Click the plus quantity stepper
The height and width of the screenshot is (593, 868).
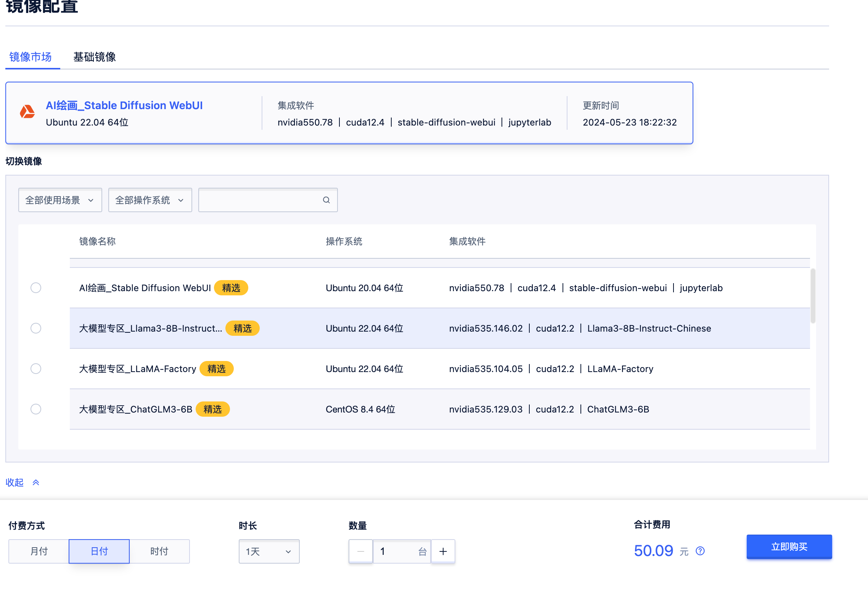(443, 551)
